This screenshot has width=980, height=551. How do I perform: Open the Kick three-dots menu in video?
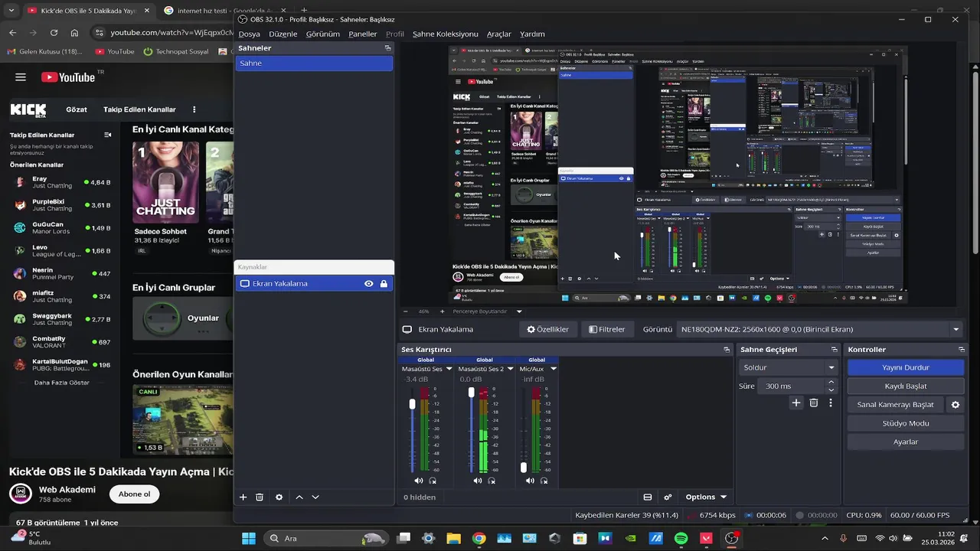coord(194,109)
